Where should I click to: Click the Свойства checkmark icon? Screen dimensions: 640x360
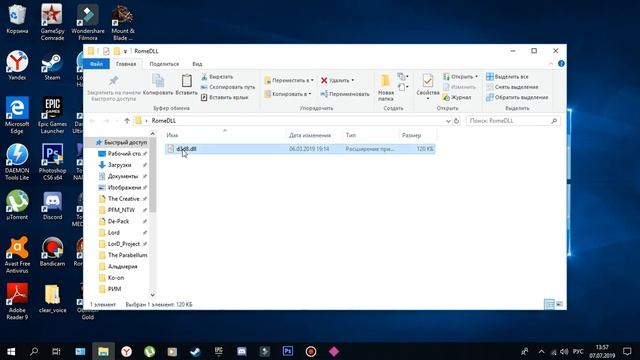428,81
